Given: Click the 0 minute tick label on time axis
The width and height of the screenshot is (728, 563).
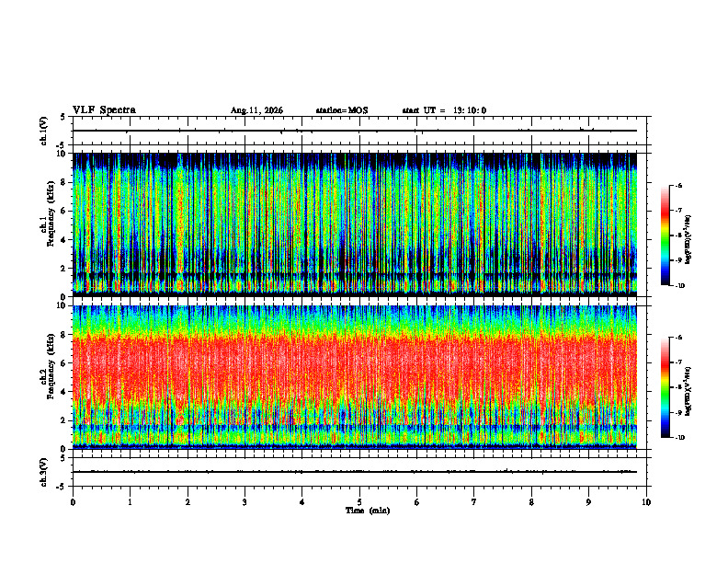Looking at the screenshot, I should pyautogui.click(x=73, y=502).
